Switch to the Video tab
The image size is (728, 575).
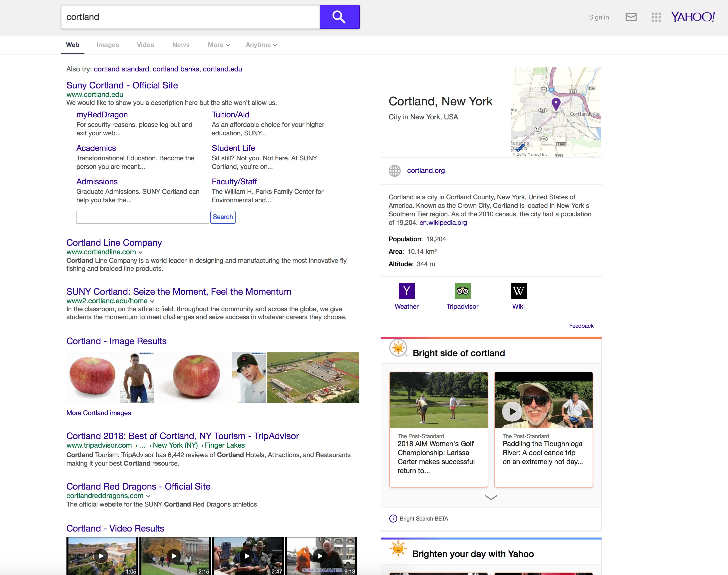pos(145,45)
